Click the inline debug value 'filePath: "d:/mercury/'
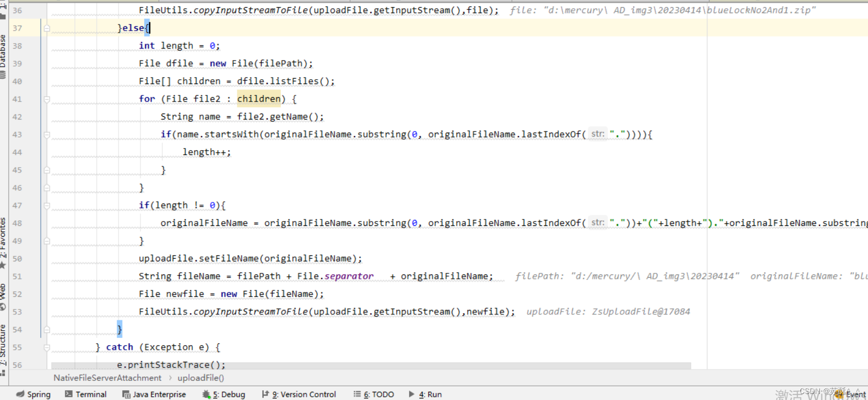This screenshot has width=868, height=400. point(627,276)
